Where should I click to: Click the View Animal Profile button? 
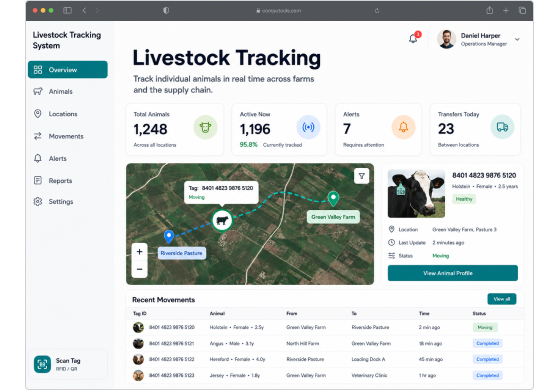coord(452,273)
